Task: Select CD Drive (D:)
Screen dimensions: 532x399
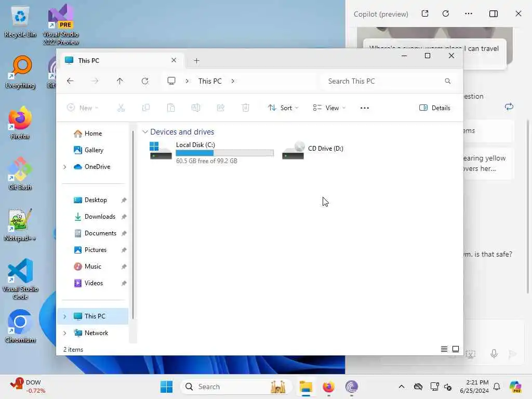Action: click(313, 150)
